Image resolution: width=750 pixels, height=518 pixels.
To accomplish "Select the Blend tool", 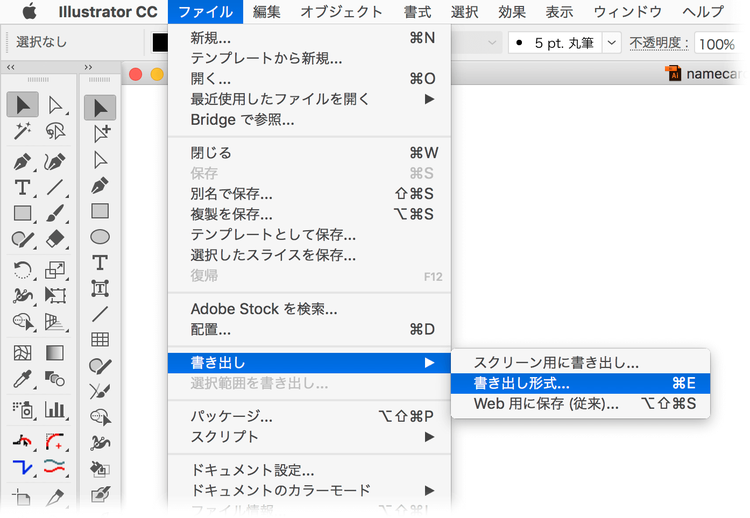I will (55, 379).
